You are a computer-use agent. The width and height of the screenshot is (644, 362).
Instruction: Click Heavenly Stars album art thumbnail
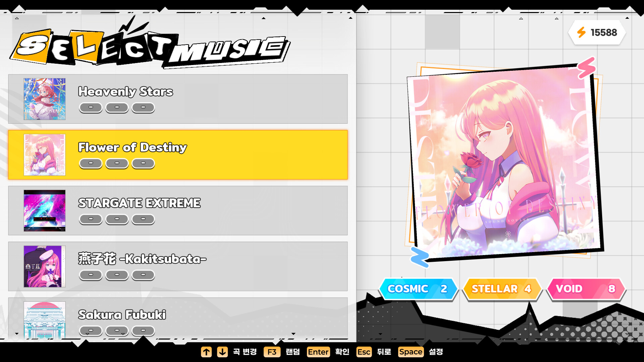pyautogui.click(x=45, y=99)
